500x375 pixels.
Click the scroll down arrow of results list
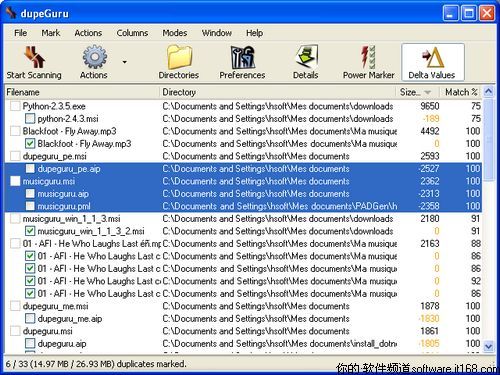488,346
